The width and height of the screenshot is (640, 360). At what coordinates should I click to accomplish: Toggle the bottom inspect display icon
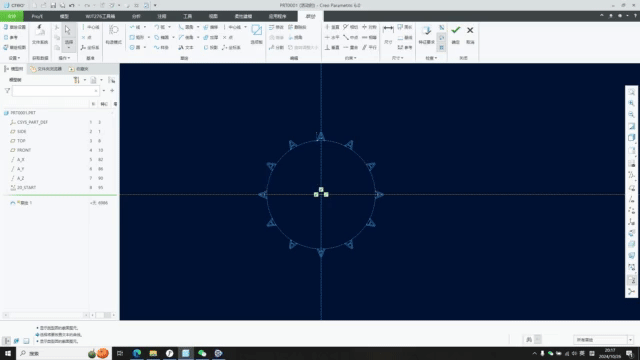click(x=442, y=48)
